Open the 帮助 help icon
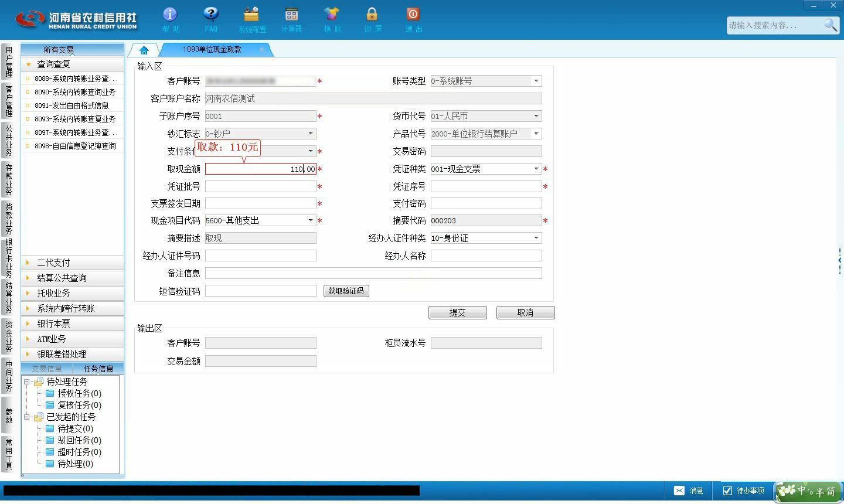The image size is (844, 504). point(171,15)
